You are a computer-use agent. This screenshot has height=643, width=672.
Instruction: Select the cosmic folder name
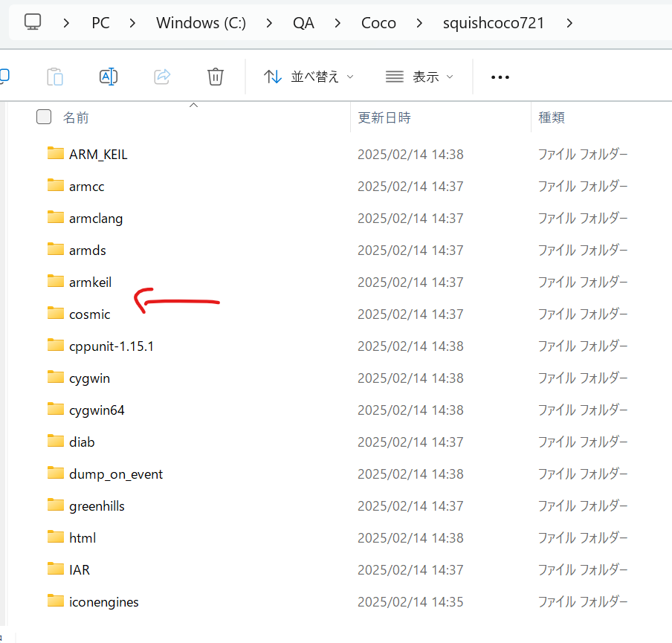pyautogui.click(x=89, y=314)
